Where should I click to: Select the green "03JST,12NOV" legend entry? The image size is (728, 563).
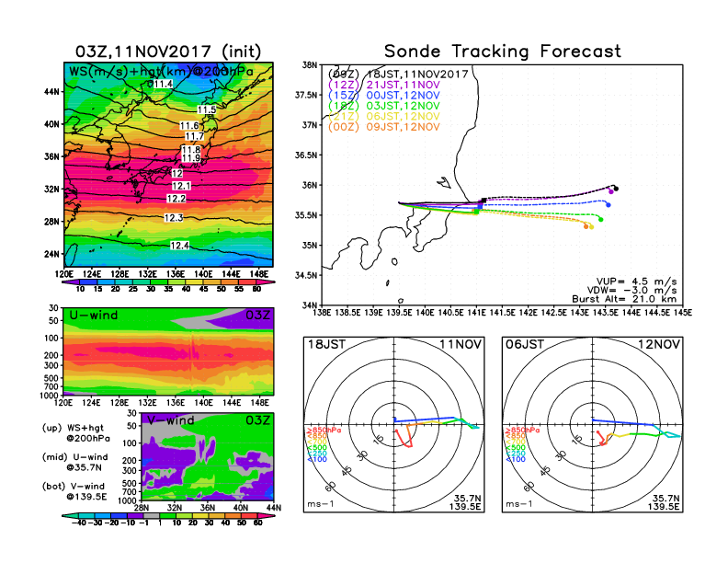(384, 106)
